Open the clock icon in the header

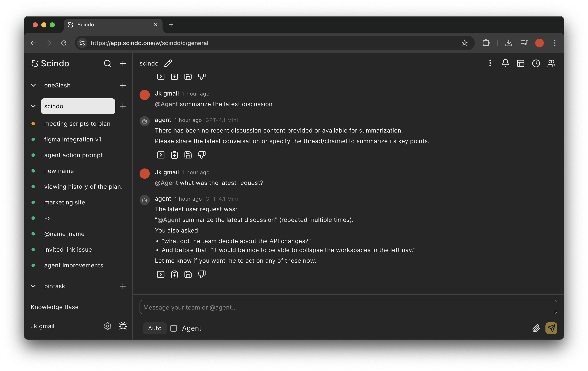[536, 64]
